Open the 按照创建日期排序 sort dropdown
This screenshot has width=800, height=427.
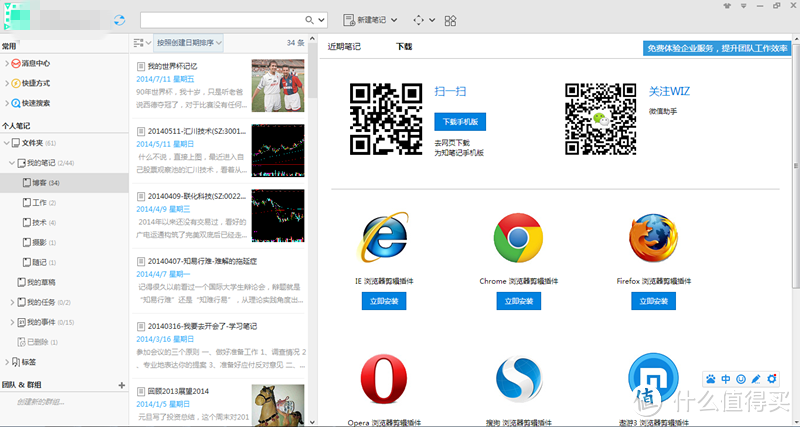tap(189, 43)
